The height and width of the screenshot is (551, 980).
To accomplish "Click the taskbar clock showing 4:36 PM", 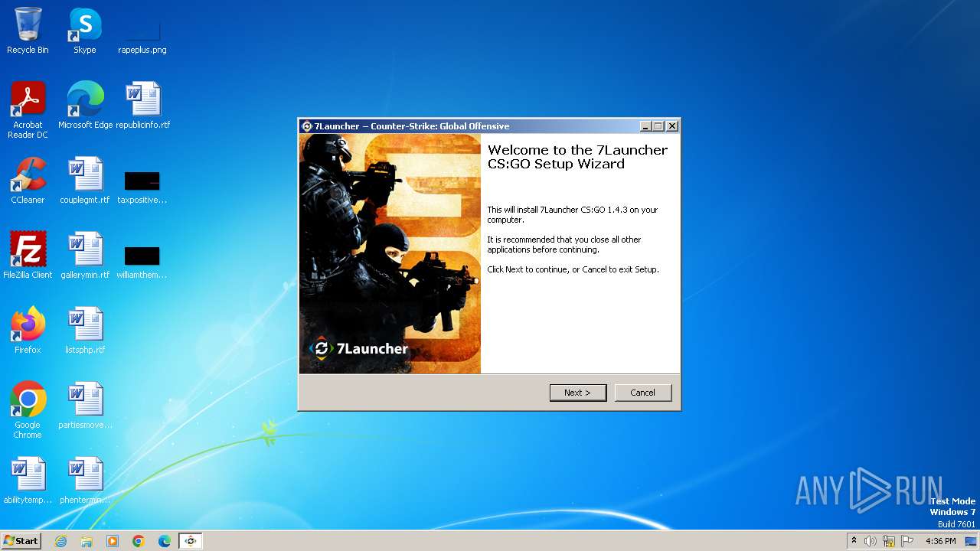I will pos(940,541).
